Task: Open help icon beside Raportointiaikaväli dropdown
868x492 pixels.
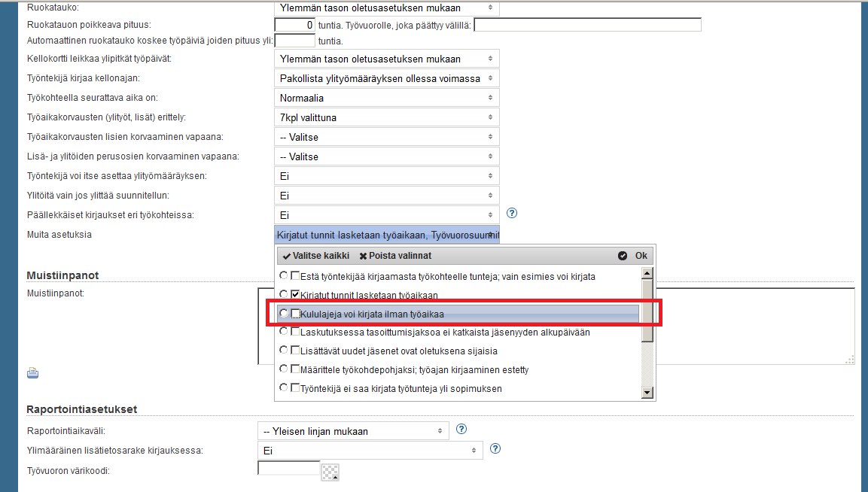Action: pyautogui.click(x=461, y=430)
